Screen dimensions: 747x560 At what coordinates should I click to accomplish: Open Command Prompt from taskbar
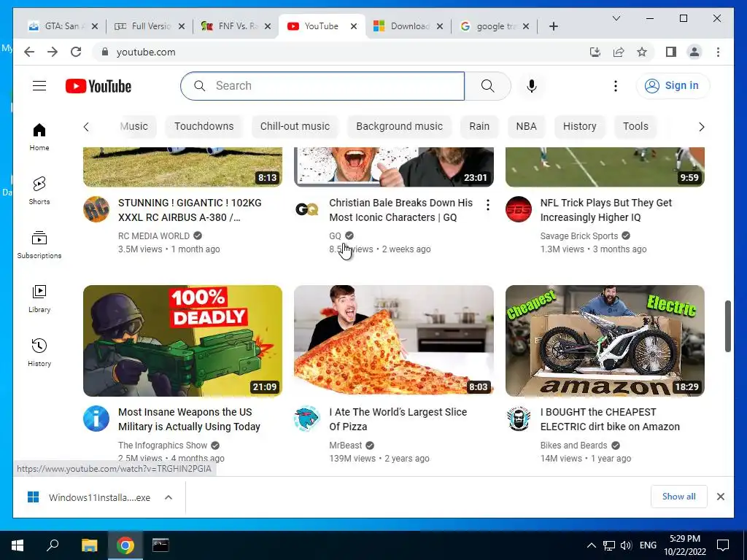click(x=160, y=545)
